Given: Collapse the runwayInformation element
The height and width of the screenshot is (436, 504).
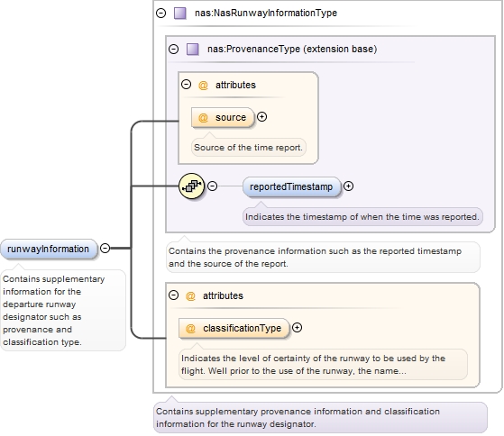Looking at the screenshot, I should 105,249.
